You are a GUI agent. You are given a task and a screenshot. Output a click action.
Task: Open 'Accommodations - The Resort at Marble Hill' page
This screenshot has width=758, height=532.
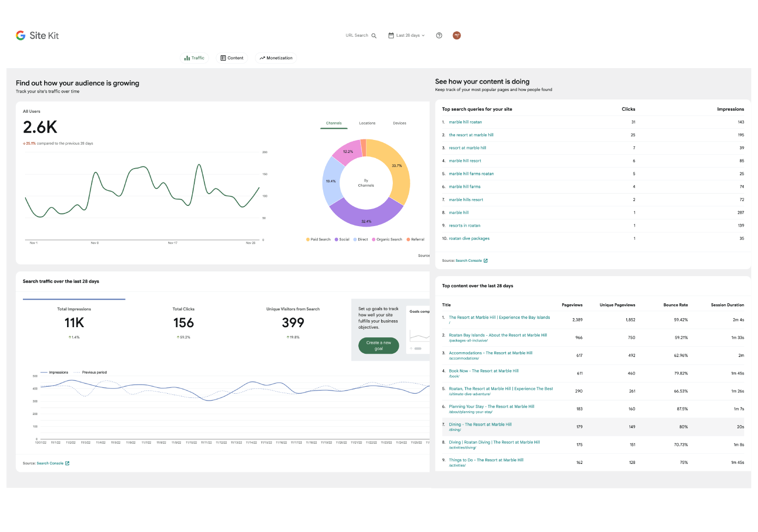491,353
